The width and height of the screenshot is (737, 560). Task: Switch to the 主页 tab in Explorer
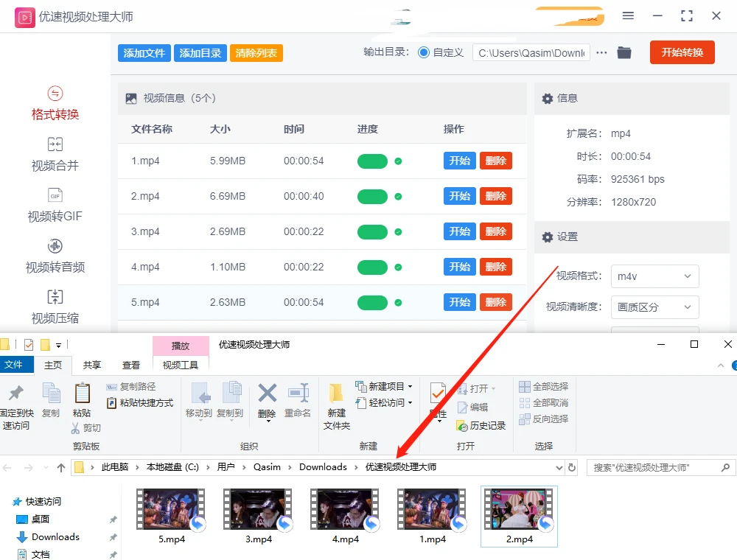(53, 365)
